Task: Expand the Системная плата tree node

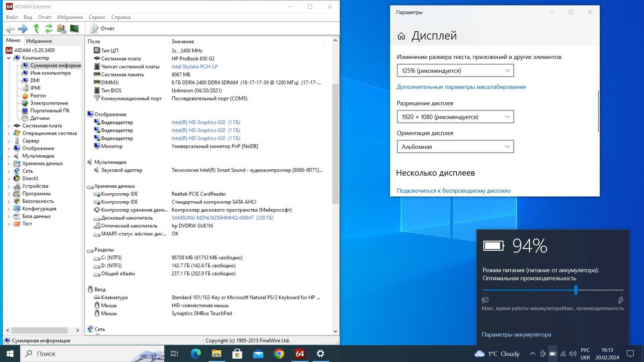Action: [9, 126]
